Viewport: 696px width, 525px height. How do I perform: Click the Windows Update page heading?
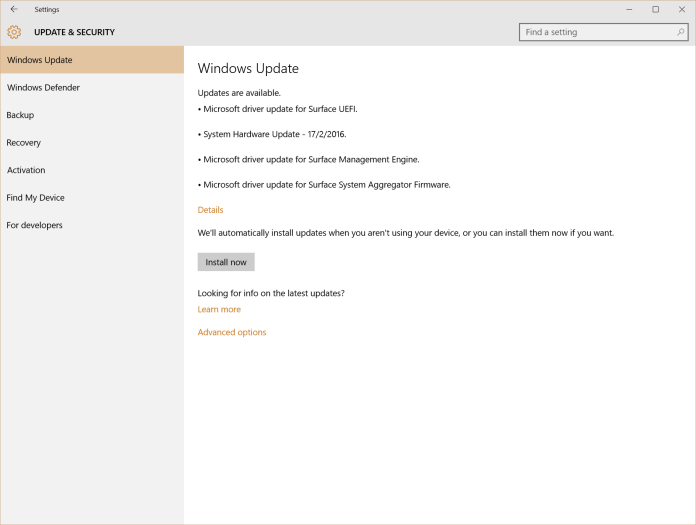(x=248, y=68)
